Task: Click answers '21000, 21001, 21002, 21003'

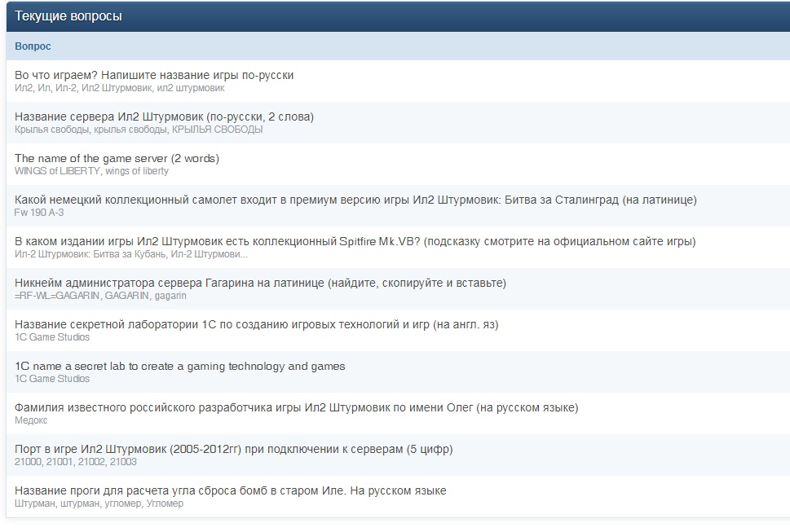Action: point(76,462)
